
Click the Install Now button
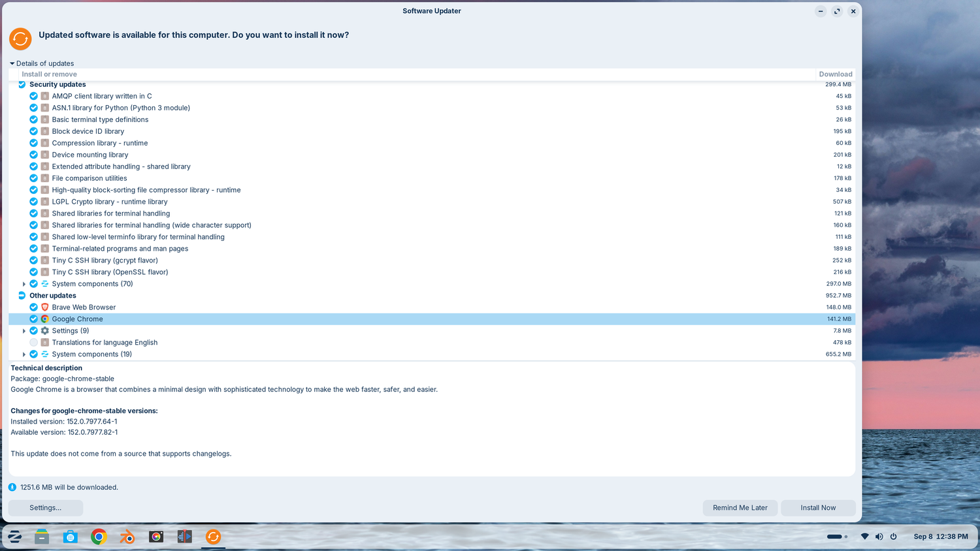click(x=818, y=508)
